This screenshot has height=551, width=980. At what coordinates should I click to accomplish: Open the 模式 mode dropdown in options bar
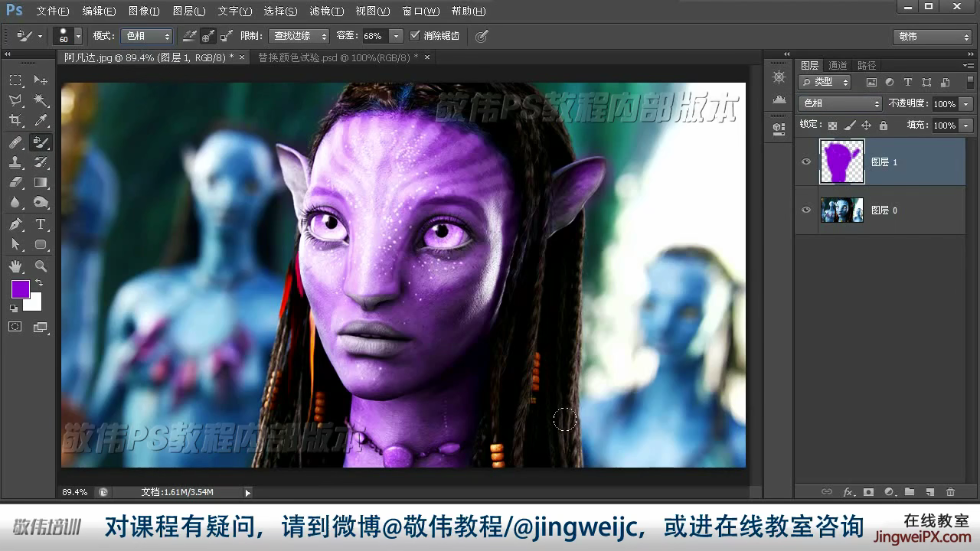coord(147,36)
